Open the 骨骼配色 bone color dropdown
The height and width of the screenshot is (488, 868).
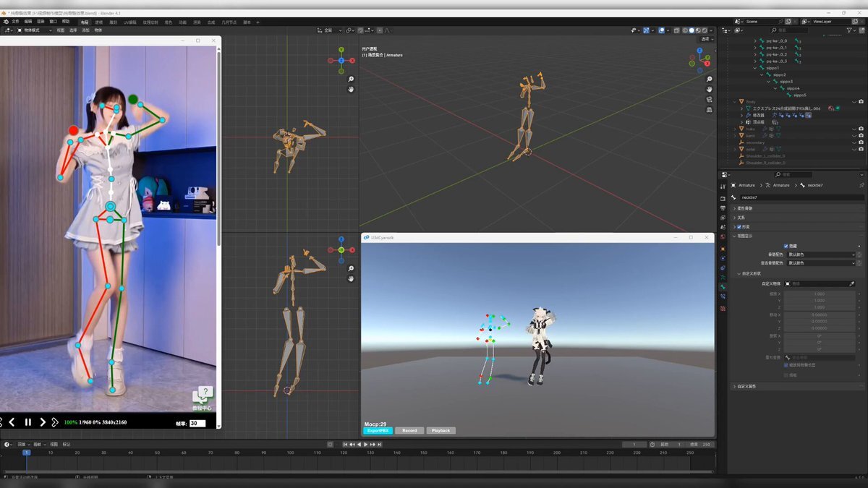(x=821, y=254)
